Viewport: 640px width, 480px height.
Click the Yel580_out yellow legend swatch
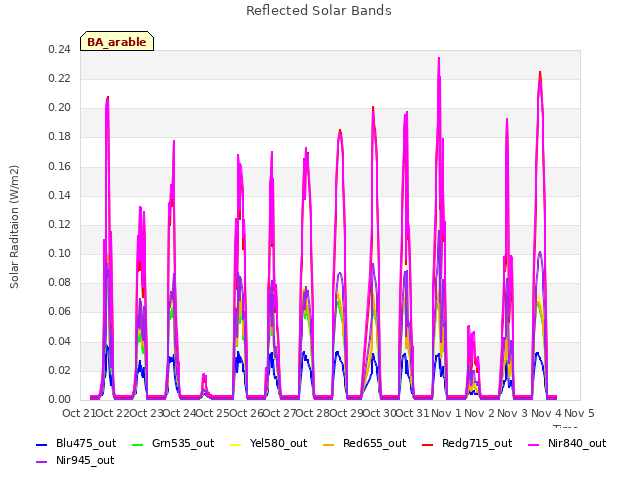click(x=236, y=444)
